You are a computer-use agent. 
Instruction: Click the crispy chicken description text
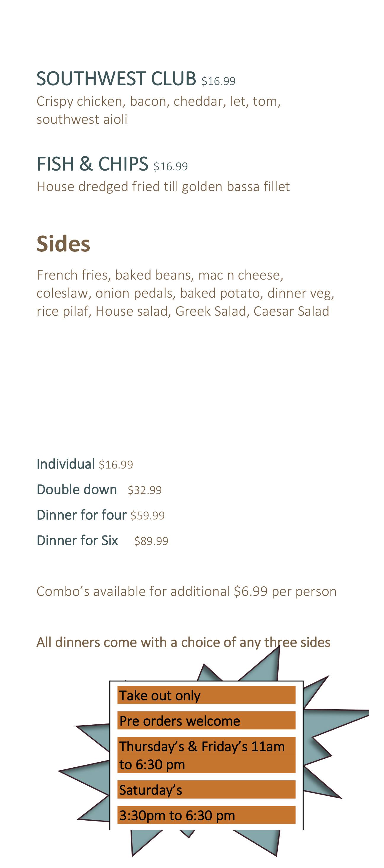[x=158, y=110]
